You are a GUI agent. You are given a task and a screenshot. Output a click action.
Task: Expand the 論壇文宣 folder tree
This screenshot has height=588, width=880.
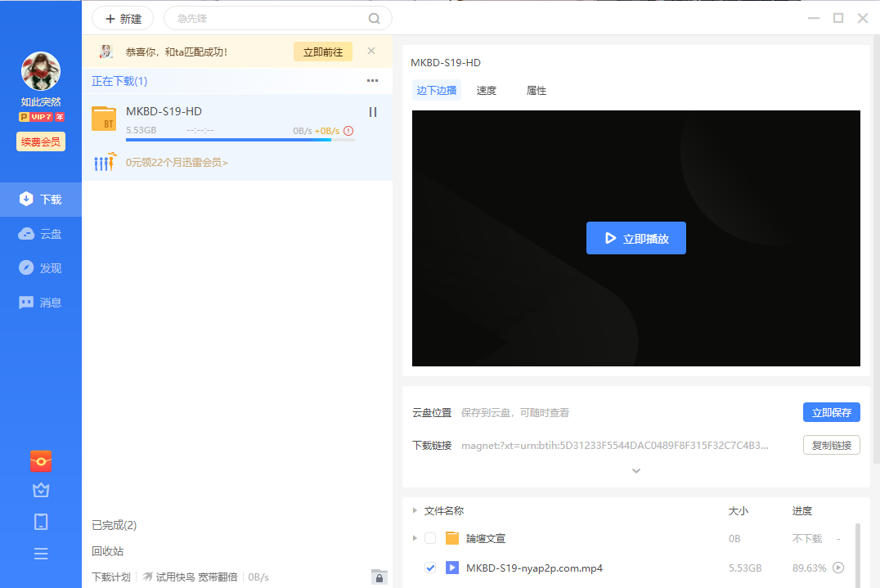point(415,538)
